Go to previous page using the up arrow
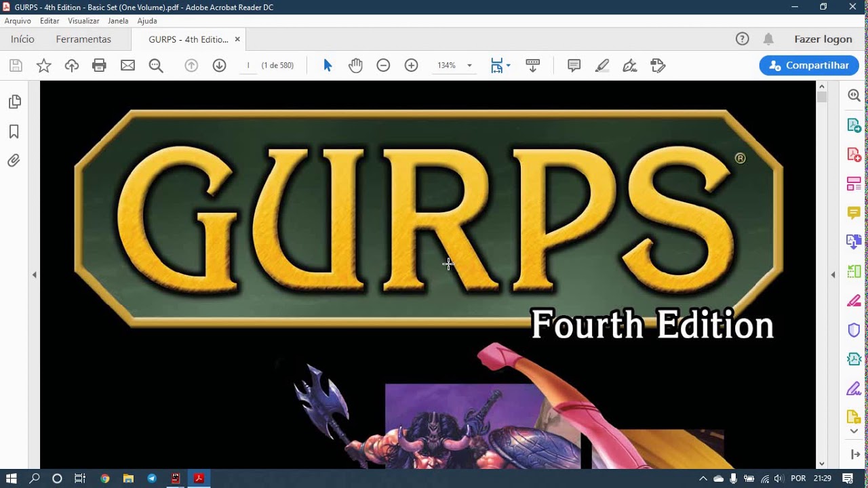This screenshot has width=868, height=488. pos(191,66)
